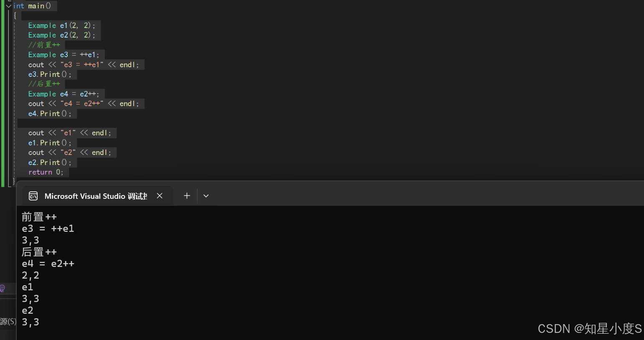The image size is (644, 340).
Task: Click the purple lightbulb icon at left edge
Action: point(3,288)
